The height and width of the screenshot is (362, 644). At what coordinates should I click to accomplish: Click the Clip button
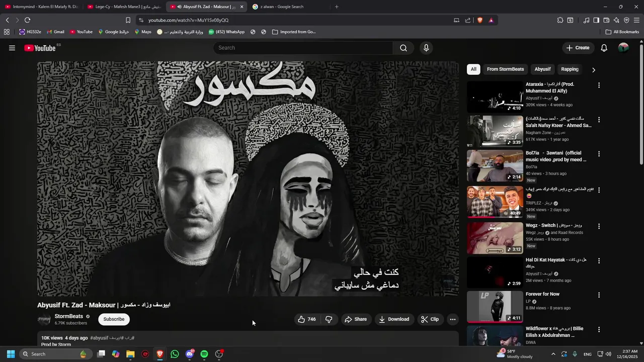click(430, 319)
